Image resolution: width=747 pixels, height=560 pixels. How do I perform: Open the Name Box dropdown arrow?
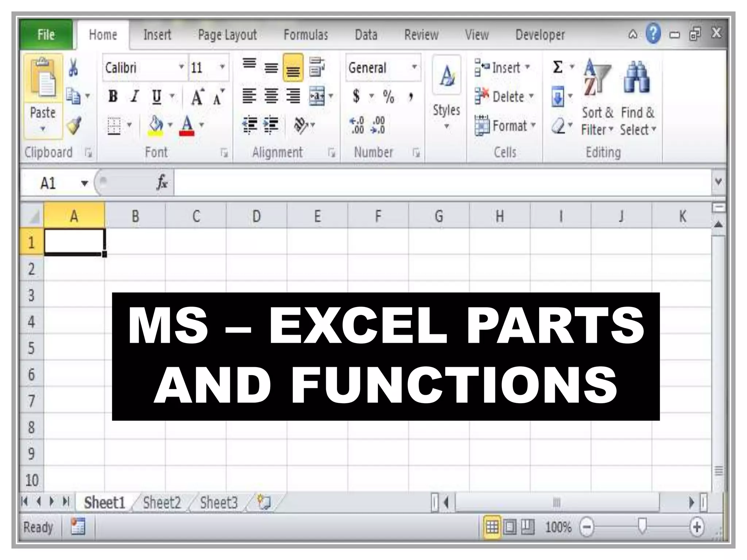pyautogui.click(x=85, y=183)
